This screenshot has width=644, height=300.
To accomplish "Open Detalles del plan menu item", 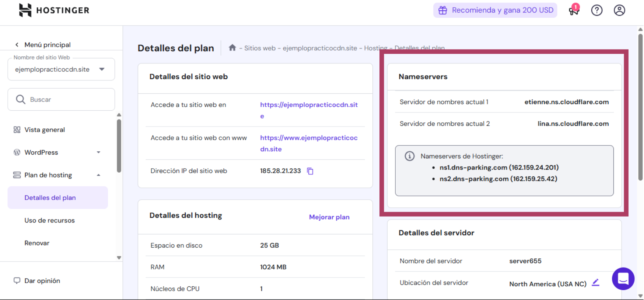I will pos(58,198).
